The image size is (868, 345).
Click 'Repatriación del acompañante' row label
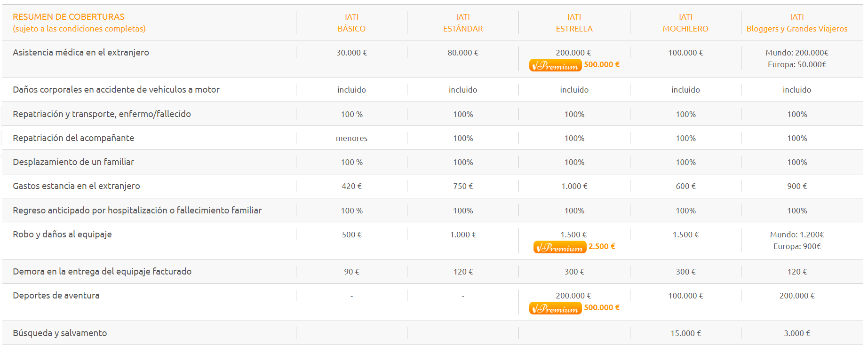click(x=73, y=138)
